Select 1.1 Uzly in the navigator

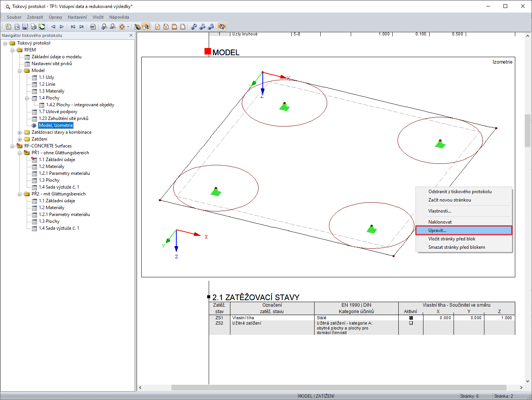click(46, 77)
